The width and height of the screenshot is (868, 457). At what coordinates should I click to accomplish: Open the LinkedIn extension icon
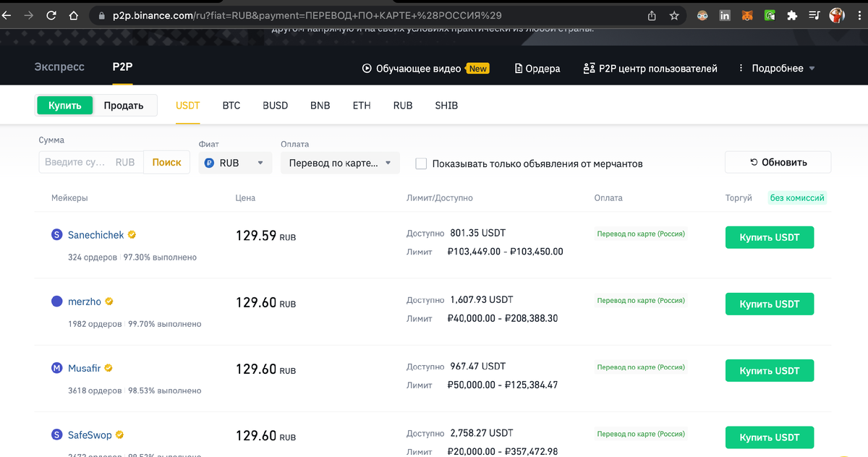tap(725, 14)
